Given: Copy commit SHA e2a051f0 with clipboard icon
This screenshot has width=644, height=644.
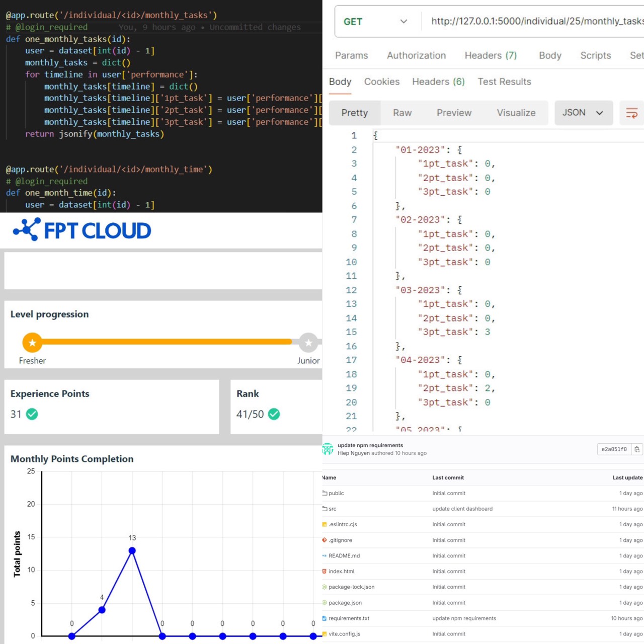Looking at the screenshot, I should click(637, 449).
